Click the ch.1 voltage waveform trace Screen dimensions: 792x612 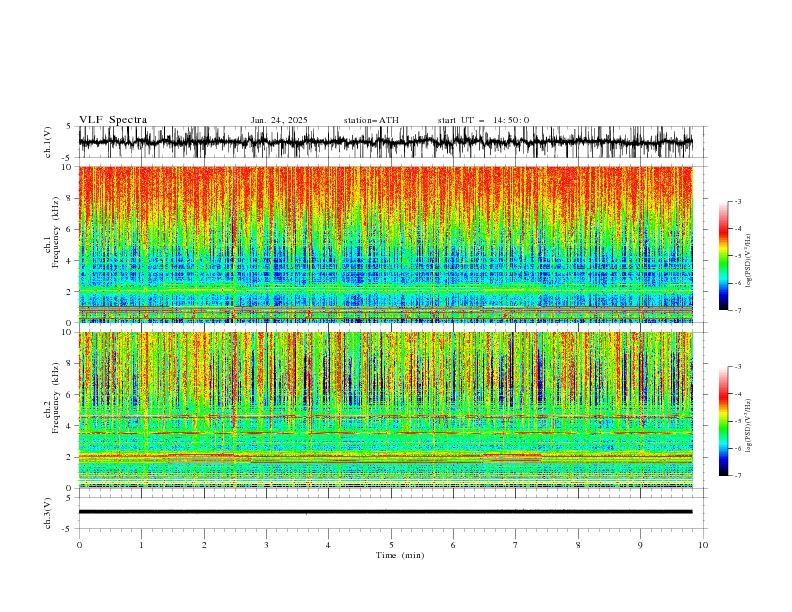point(386,142)
